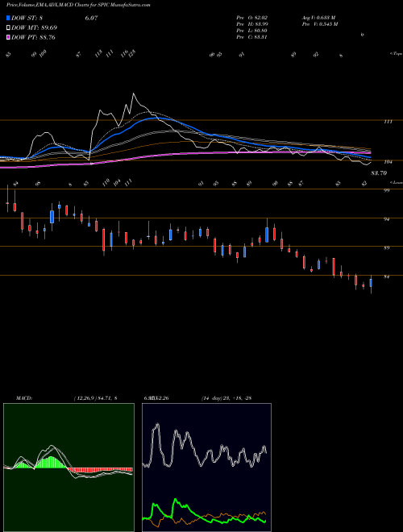Click the 111 price axis label
Image resolution: width=403 pixels, height=532 pixels.
pyautogui.click(x=388, y=122)
